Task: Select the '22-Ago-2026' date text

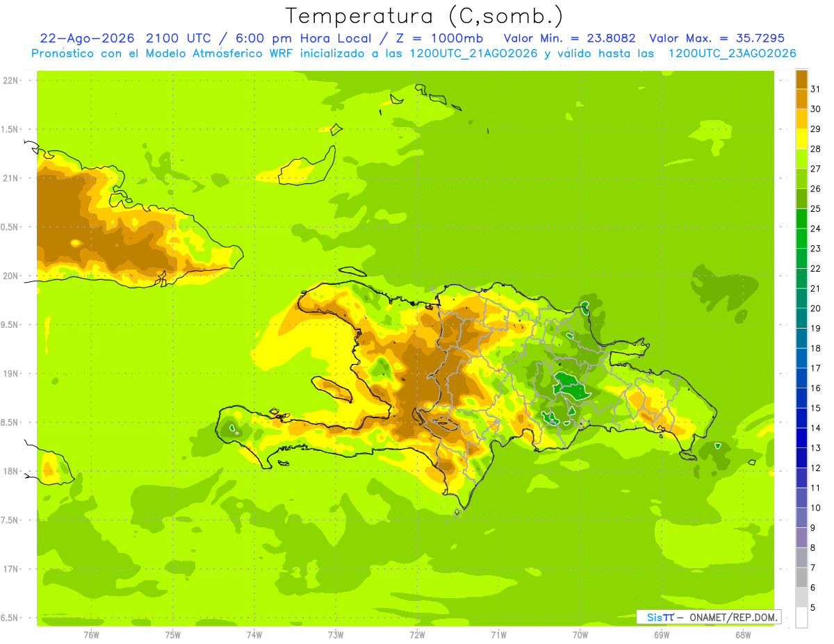Action: click(87, 38)
